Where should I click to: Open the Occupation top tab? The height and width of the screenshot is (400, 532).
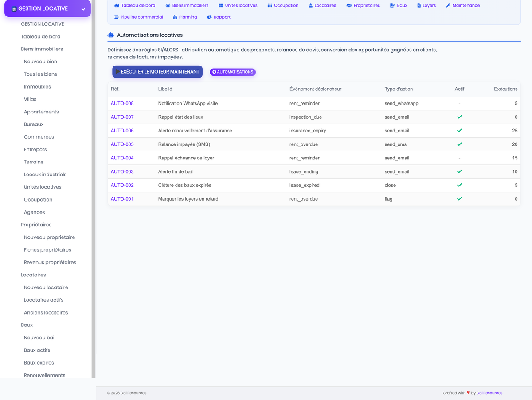pos(283,5)
